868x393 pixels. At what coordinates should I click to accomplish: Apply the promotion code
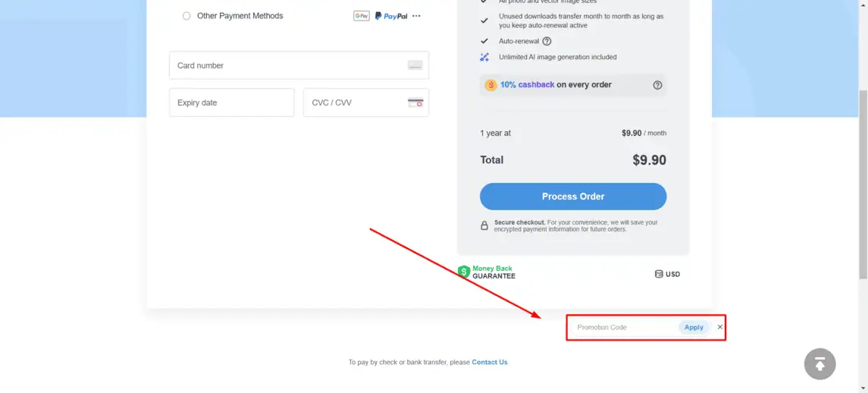click(x=694, y=328)
